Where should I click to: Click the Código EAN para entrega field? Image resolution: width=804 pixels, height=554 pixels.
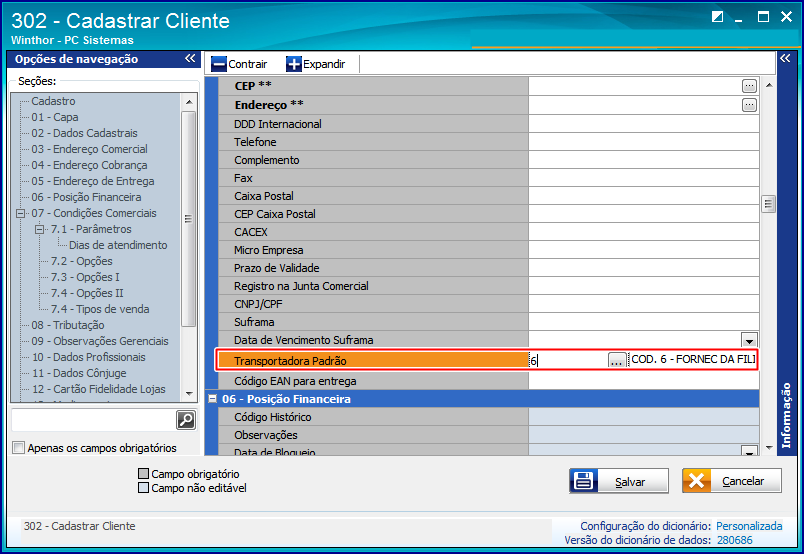644,381
